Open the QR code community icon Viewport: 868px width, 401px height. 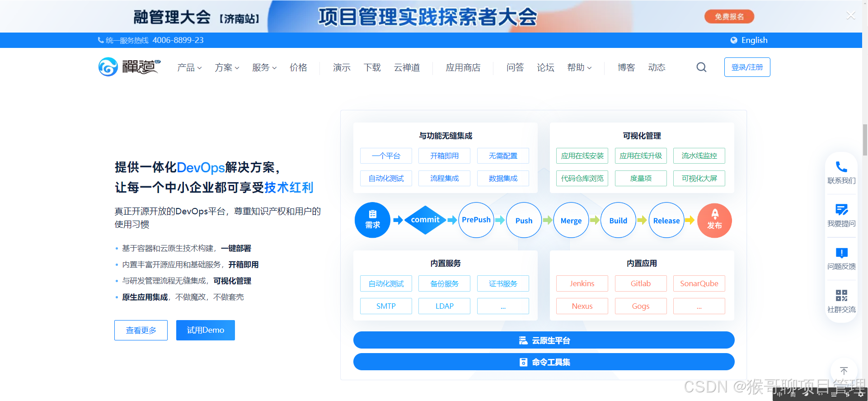(x=841, y=296)
